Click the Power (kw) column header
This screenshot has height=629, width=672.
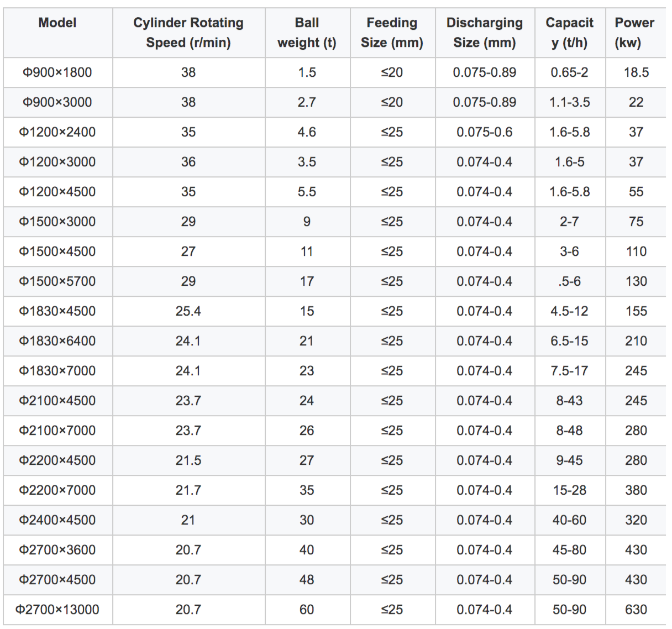(634, 33)
